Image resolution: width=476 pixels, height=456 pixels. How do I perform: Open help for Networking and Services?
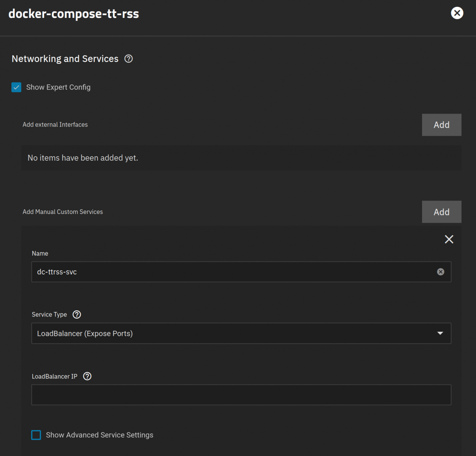coord(129,59)
